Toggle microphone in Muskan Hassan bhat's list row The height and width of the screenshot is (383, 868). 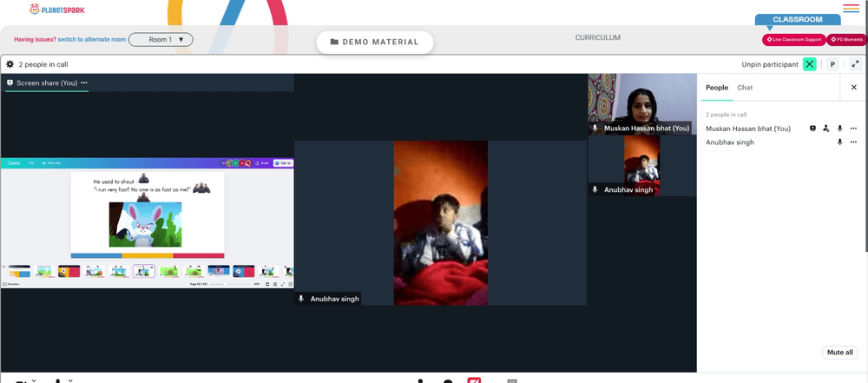tap(839, 128)
